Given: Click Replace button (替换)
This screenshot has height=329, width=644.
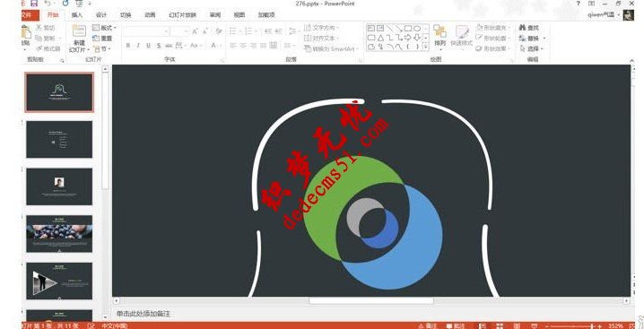Looking at the screenshot, I should point(532,39).
